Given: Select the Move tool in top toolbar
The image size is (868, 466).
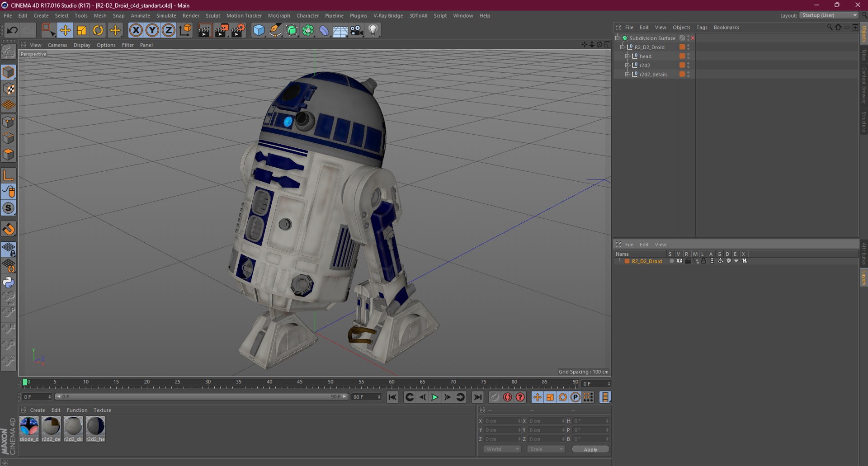Looking at the screenshot, I should click(65, 30).
